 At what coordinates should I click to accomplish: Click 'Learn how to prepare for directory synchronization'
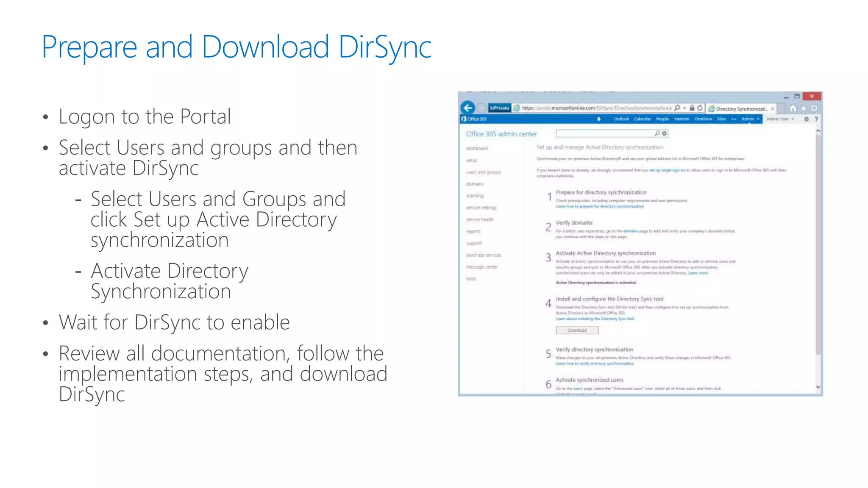point(600,206)
